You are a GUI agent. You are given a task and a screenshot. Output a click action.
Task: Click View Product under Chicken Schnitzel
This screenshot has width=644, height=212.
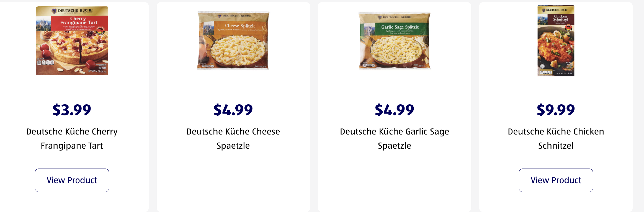556,180
